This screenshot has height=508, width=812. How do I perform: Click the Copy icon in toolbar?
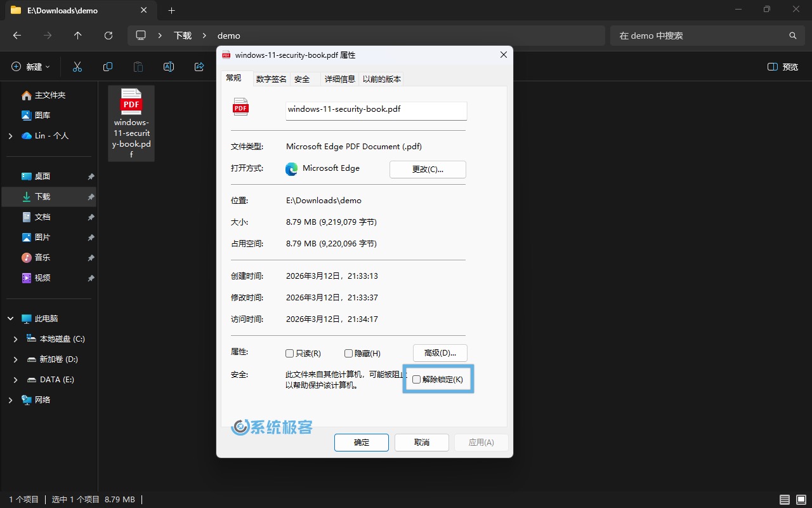point(108,67)
